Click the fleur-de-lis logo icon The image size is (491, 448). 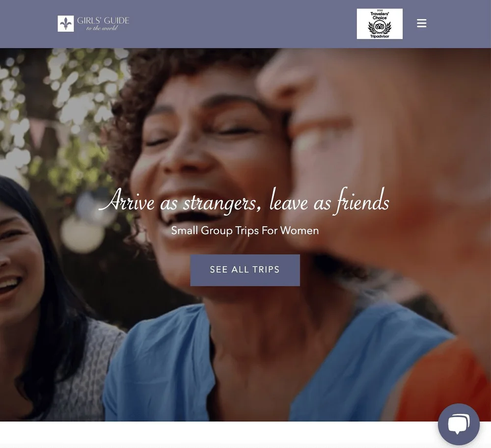(66, 24)
